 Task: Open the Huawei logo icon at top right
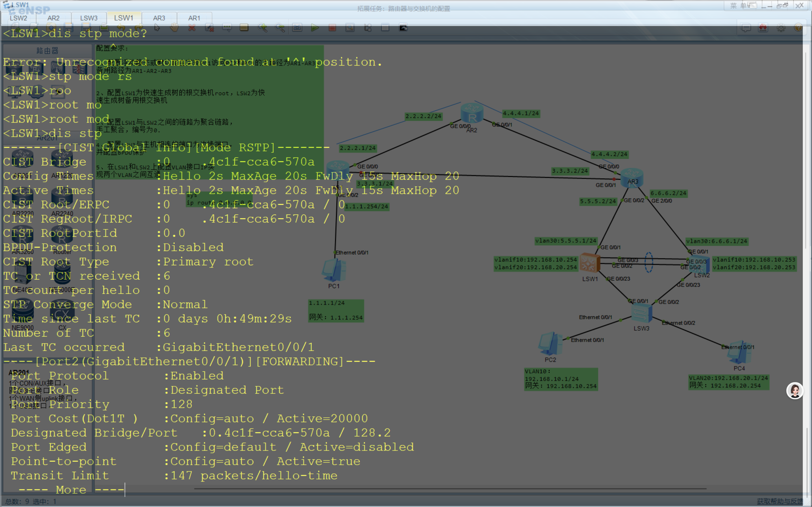(x=763, y=28)
